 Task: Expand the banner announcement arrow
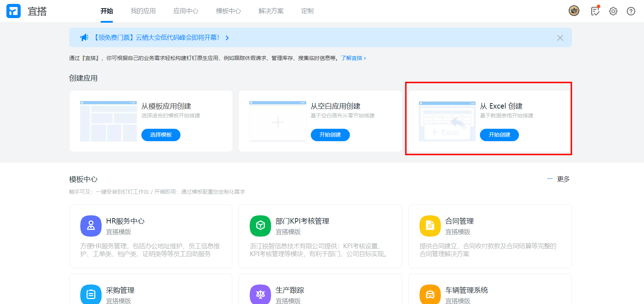(227, 38)
